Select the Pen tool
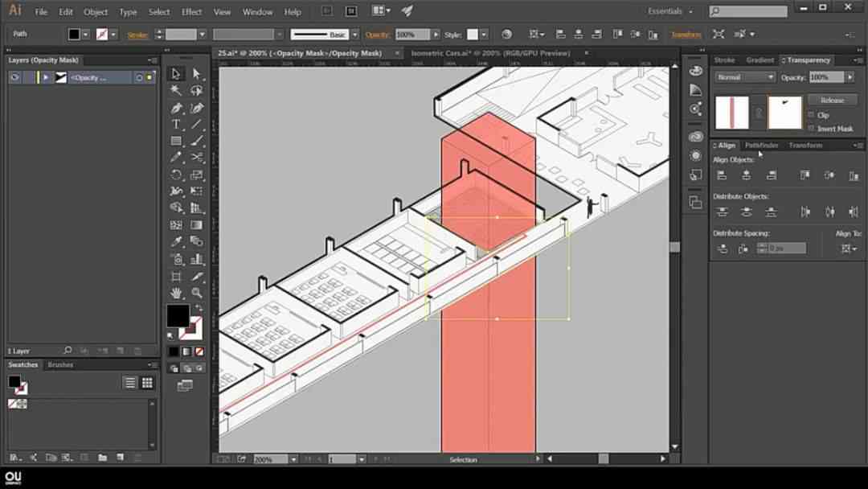The width and height of the screenshot is (868, 489). pyautogui.click(x=176, y=108)
